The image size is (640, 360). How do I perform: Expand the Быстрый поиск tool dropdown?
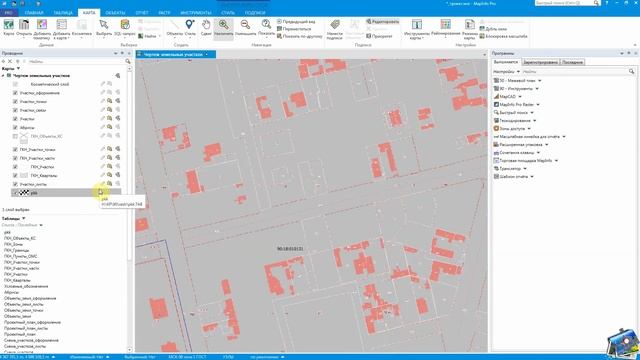[532, 113]
